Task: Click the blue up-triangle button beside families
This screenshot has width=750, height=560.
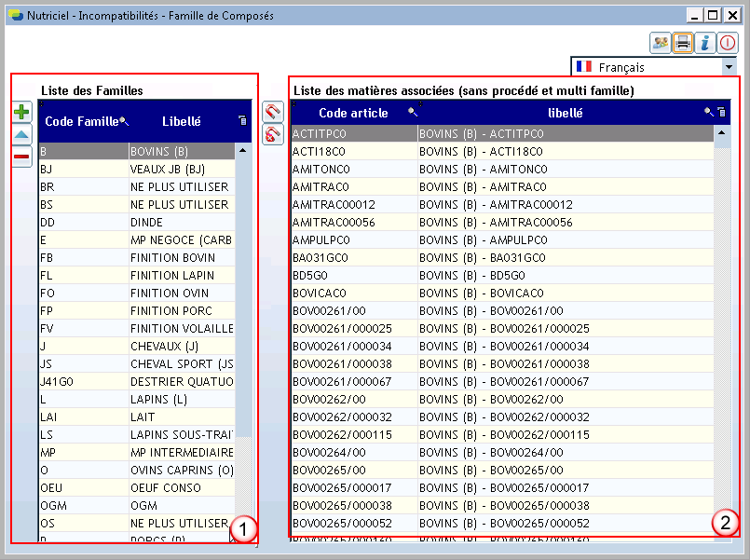Action: click(x=21, y=134)
